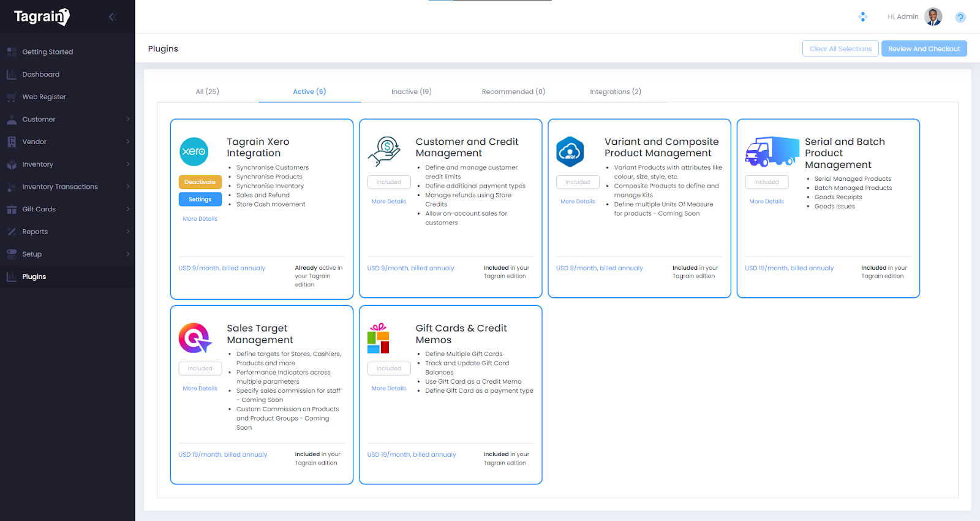Click the Getting Started sidebar icon
The width and height of the screenshot is (980, 521).
pyautogui.click(x=12, y=52)
